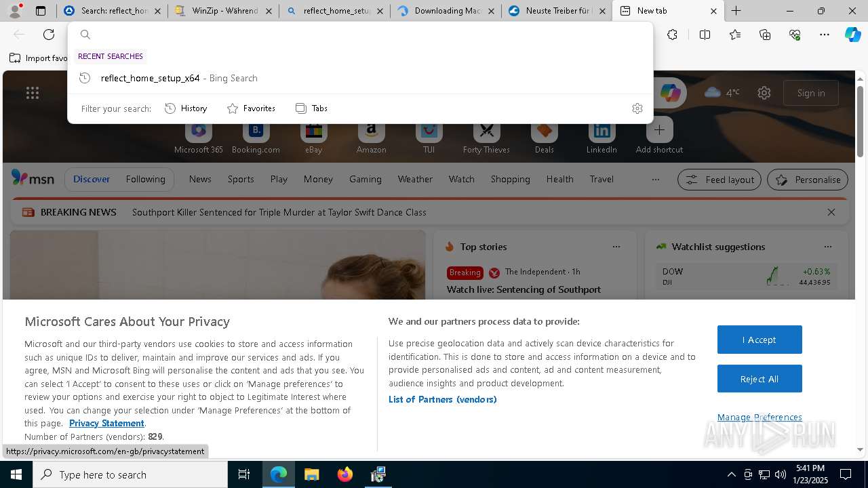
Task: Open the weather widget showing 4°C
Action: point(722,93)
